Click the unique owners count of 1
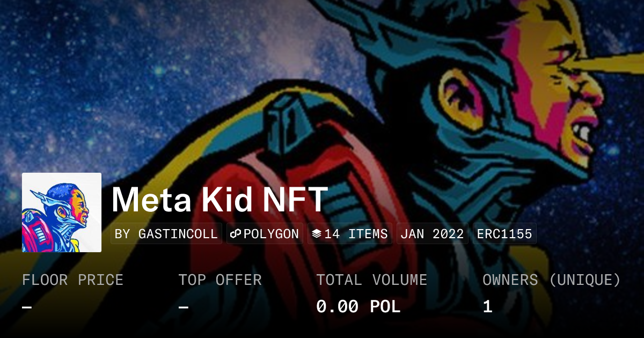The width and height of the screenshot is (644, 338). pos(487,307)
